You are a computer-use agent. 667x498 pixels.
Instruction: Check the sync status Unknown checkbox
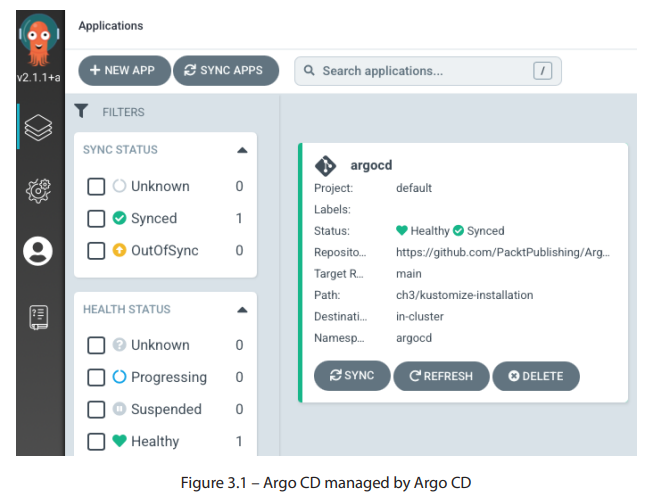click(96, 186)
